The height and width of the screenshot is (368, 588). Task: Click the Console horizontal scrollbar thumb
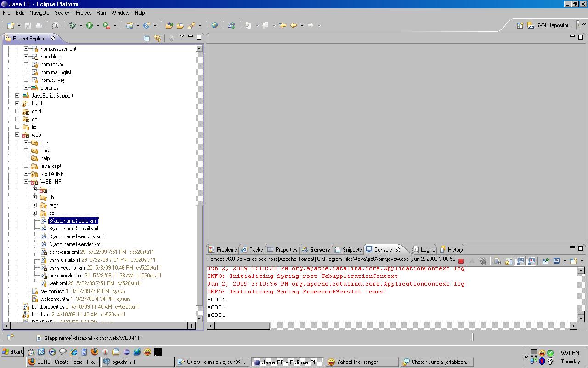click(x=243, y=326)
